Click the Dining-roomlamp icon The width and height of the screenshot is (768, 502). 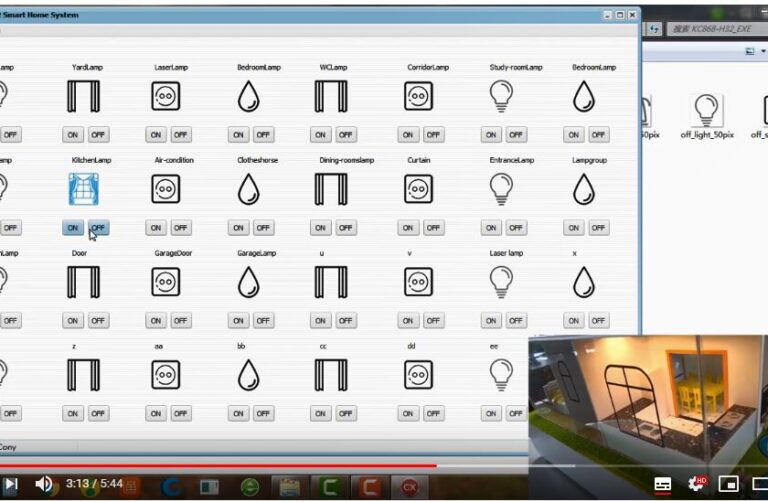330,189
